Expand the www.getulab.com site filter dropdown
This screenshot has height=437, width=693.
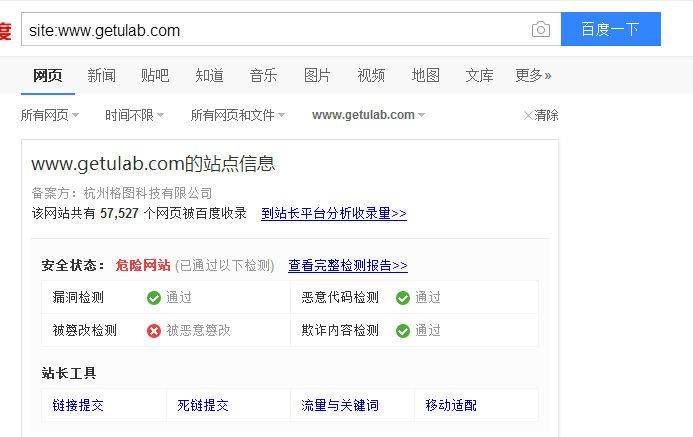[368, 115]
